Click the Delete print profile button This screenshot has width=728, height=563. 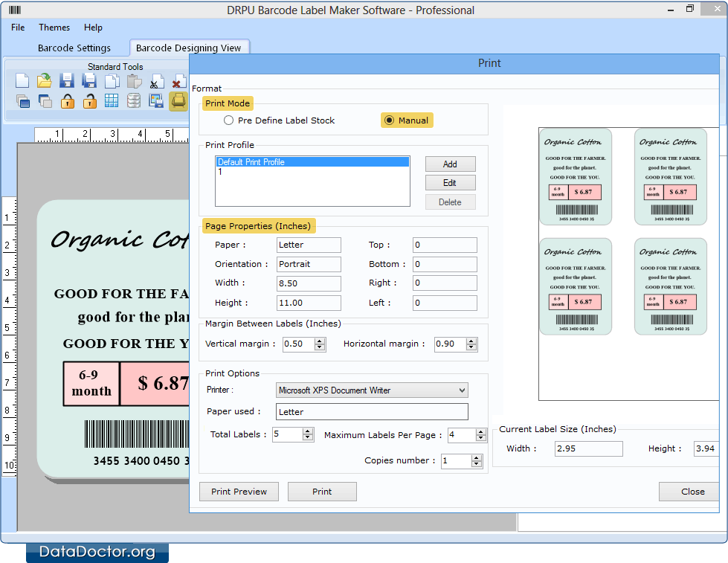coord(450,202)
